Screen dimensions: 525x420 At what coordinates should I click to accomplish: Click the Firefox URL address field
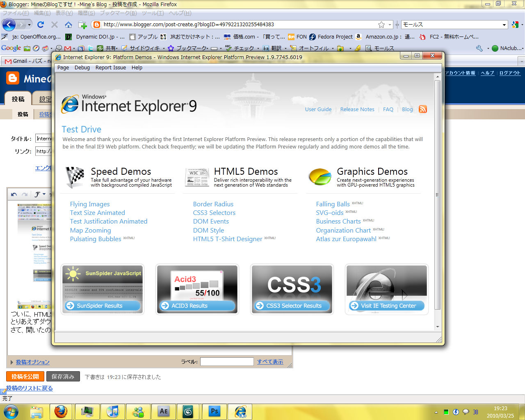click(x=239, y=25)
